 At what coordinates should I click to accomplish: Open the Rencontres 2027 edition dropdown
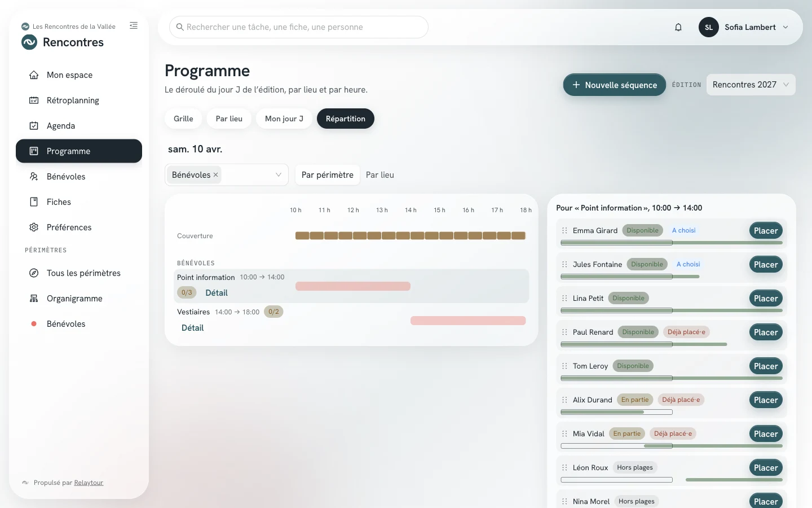tap(751, 85)
